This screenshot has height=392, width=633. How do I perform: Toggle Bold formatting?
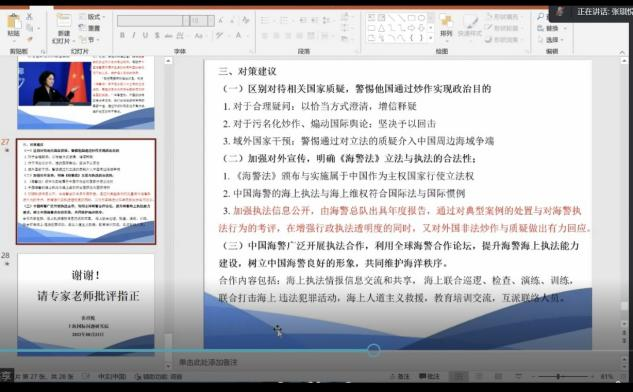click(x=122, y=36)
